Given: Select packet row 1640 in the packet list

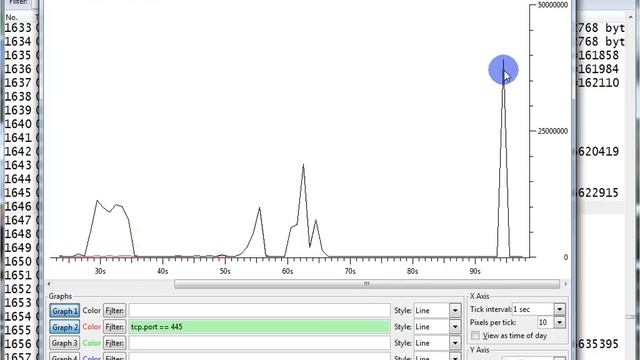Looking at the screenshot, I should point(18,124).
